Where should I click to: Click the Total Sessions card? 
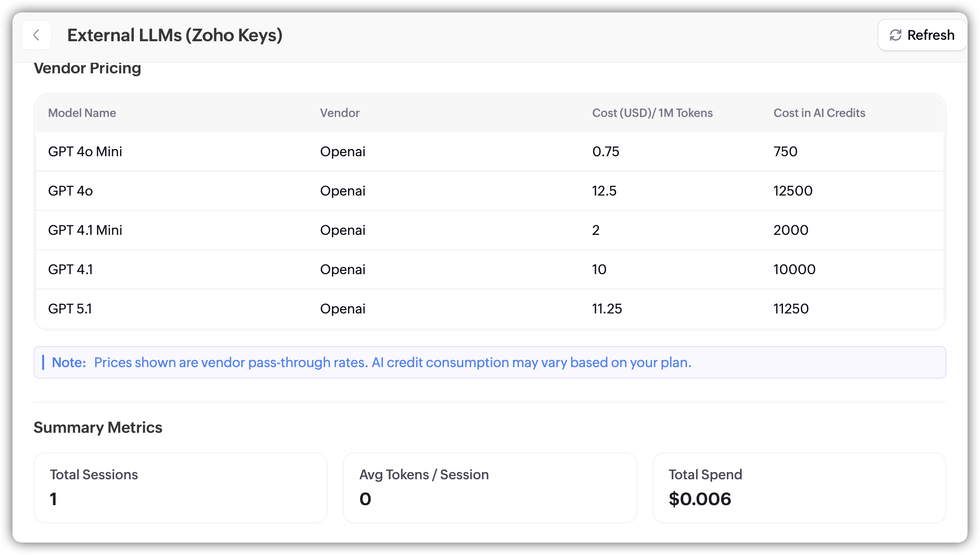pyautogui.click(x=180, y=487)
